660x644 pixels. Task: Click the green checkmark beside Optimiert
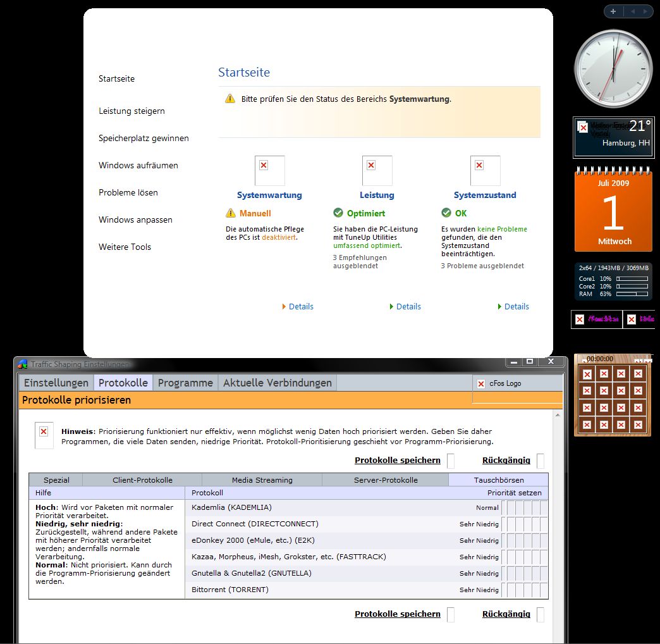[338, 213]
